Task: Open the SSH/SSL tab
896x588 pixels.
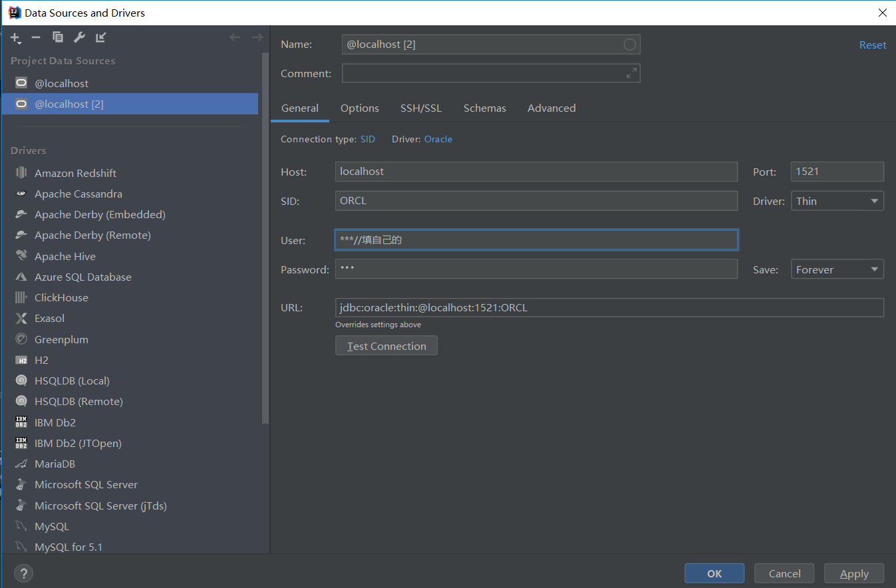Action: click(x=420, y=108)
